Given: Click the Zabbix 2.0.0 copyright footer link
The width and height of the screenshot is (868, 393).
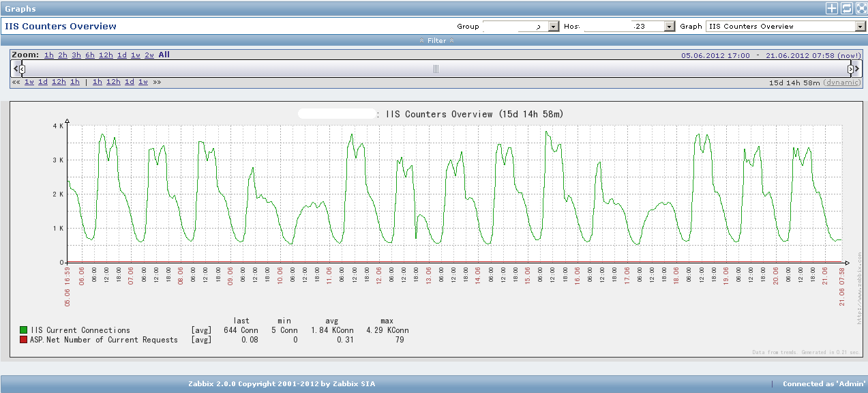Looking at the screenshot, I should (283, 383).
